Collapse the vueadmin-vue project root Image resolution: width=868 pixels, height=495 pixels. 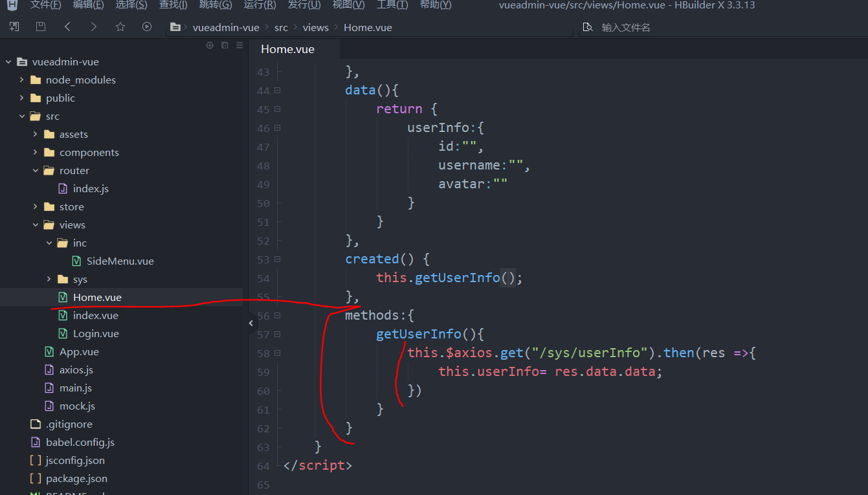(x=8, y=62)
